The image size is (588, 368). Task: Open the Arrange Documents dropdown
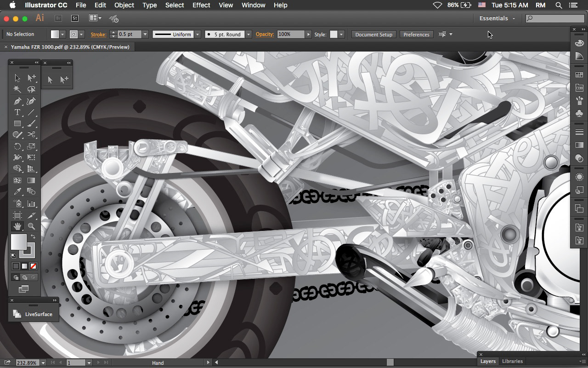click(95, 18)
